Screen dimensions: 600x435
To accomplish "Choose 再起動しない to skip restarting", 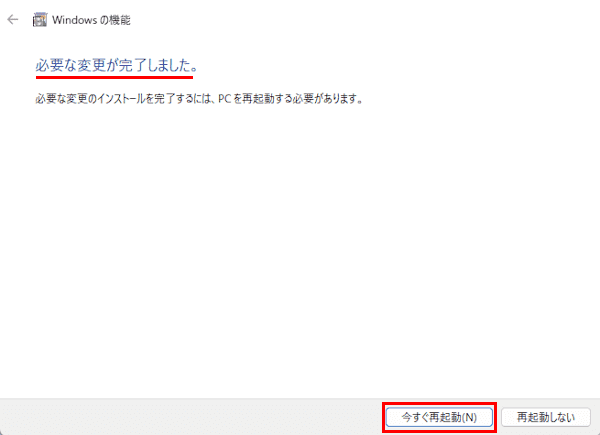I will (x=546, y=417).
